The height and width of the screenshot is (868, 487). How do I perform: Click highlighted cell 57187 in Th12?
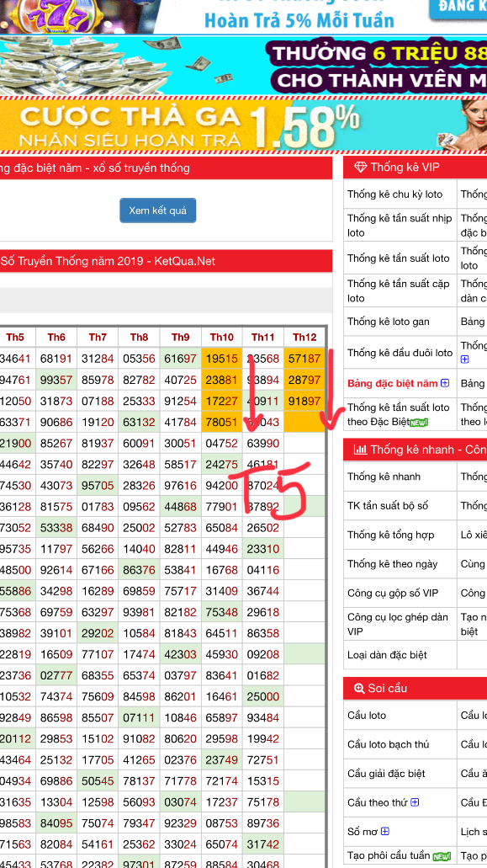(x=304, y=359)
